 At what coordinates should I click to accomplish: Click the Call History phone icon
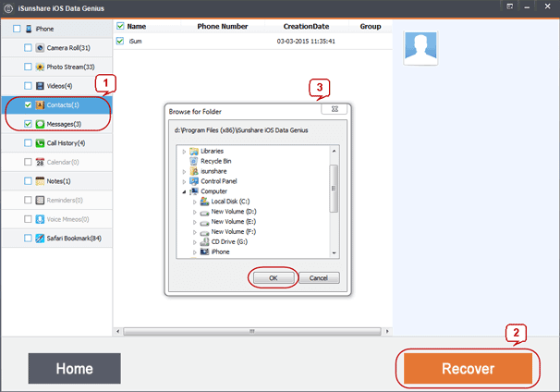coord(40,143)
